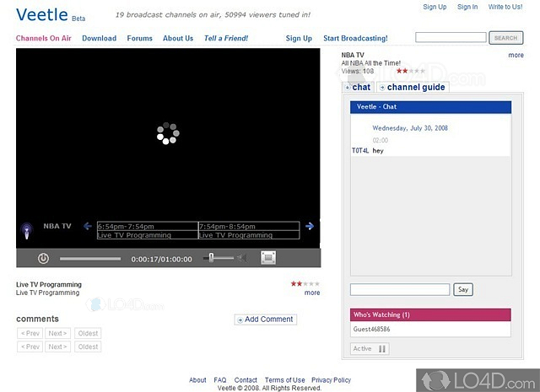Open the Forums menu item
Screen dimensions: 540x392
[139, 38]
